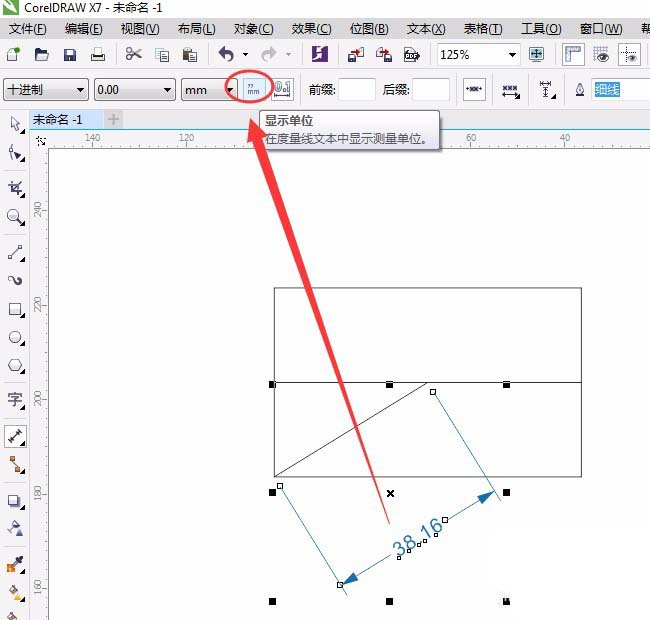Image resolution: width=650 pixels, height=620 pixels.
Task: Add new document tab with plus
Action: (113, 120)
